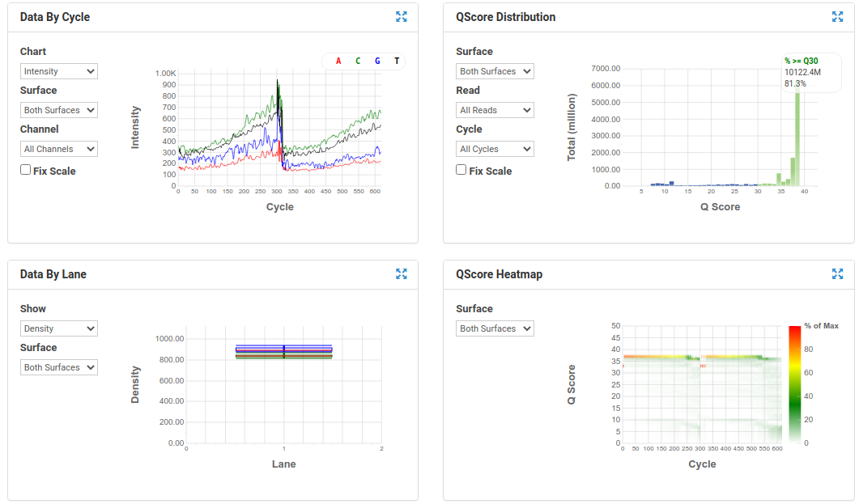Open the Chart dropdown showing Intensity
The image size is (859, 504).
(x=59, y=71)
